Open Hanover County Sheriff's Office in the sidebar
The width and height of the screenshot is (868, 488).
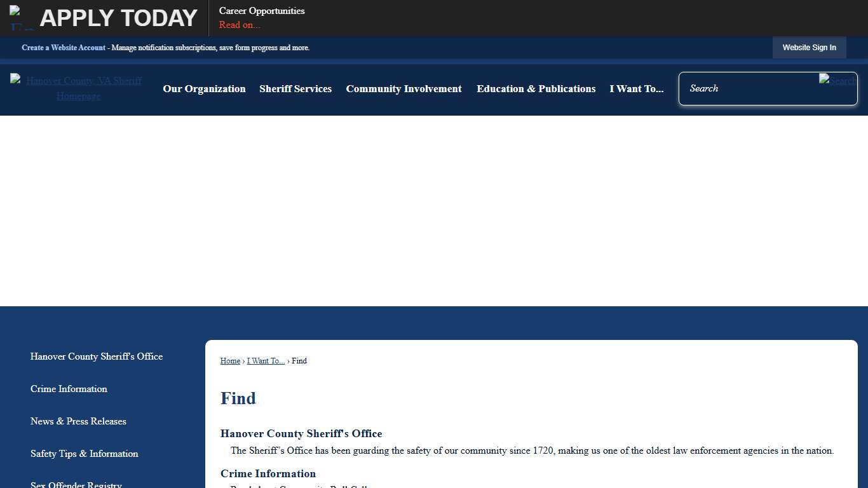[x=97, y=356]
